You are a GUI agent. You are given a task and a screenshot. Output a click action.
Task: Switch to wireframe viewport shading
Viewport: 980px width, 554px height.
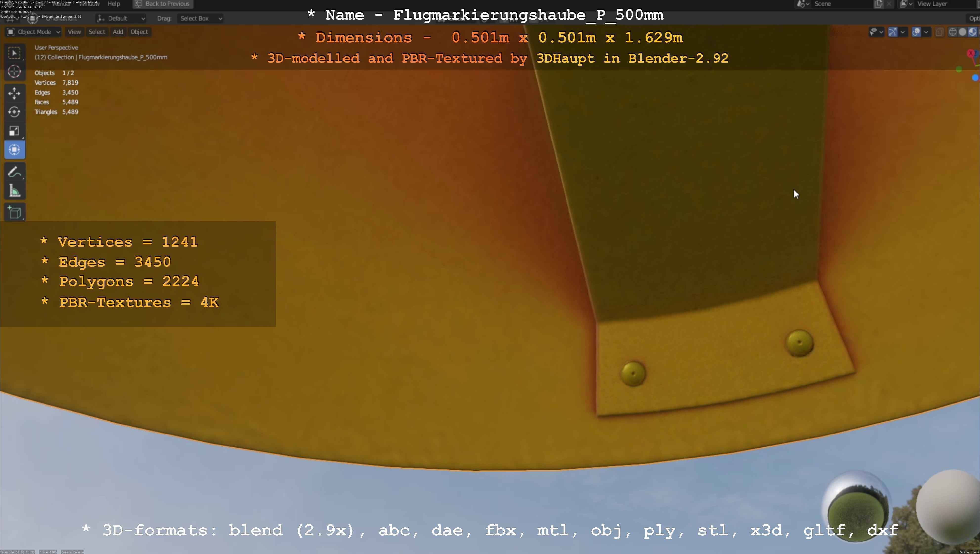pos(953,32)
